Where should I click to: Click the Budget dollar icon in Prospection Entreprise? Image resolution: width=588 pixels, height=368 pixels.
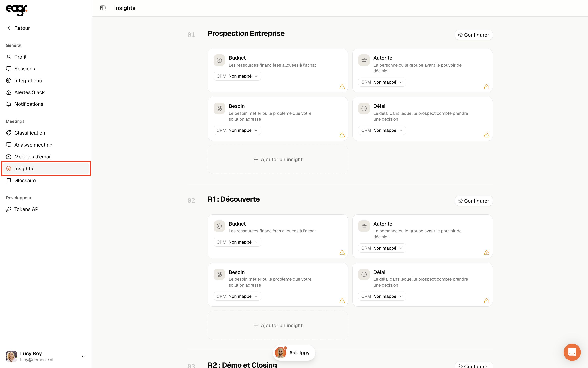pyautogui.click(x=219, y=60)
